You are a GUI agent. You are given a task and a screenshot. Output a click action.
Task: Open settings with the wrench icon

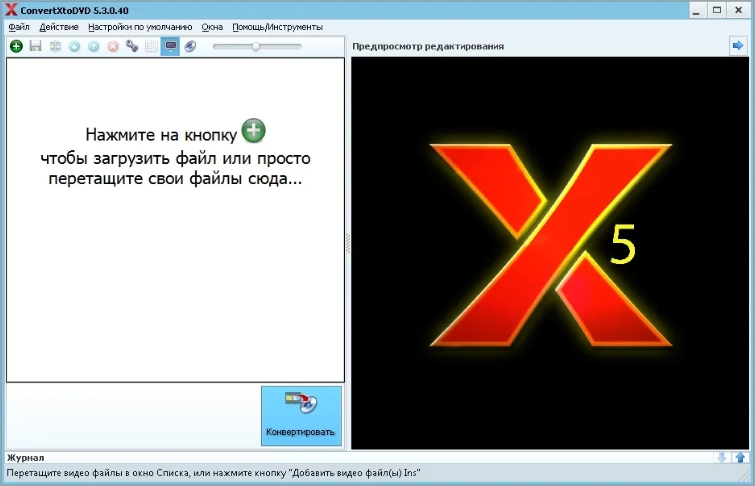pyautogui.click(x=132, y=46)
